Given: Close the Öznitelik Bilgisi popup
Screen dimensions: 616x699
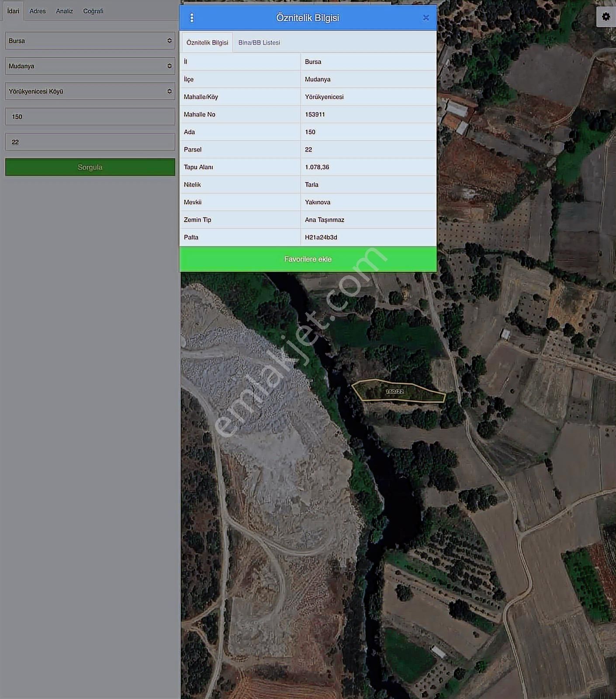Looking at the screenshot, I should coord(426,17).
